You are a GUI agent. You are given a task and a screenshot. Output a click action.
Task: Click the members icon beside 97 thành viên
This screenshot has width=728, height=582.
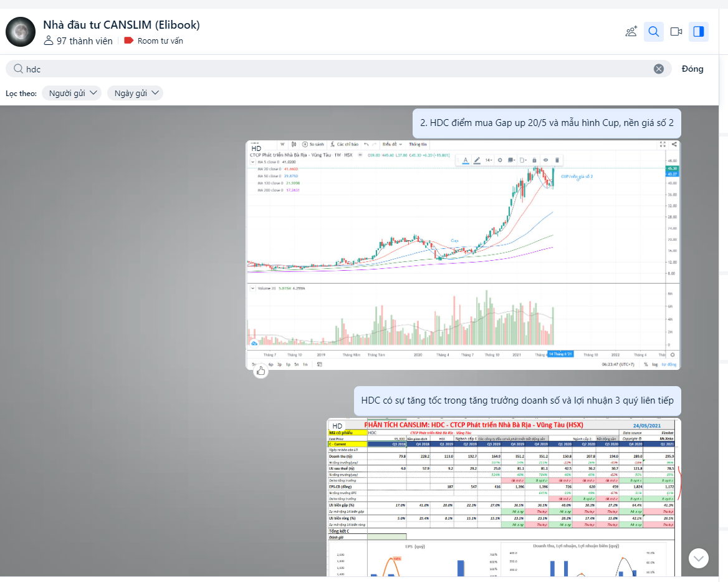coord(49,41)
